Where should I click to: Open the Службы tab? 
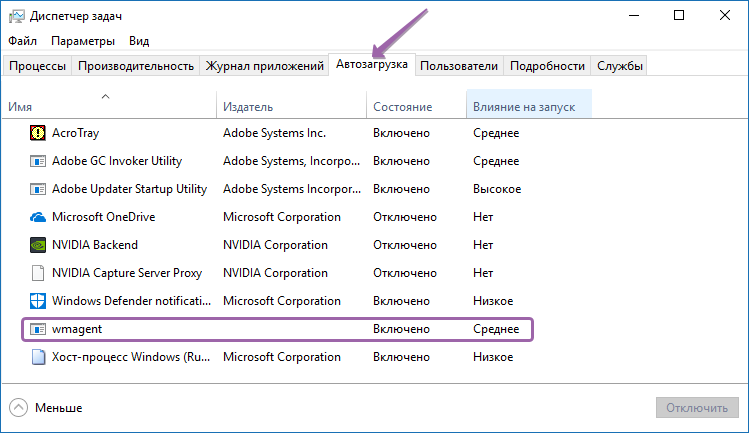click(620, 66)
